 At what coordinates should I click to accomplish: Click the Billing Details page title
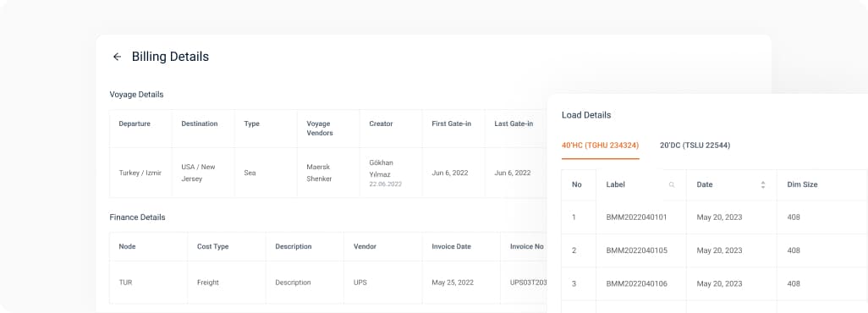tap(170, 57)
